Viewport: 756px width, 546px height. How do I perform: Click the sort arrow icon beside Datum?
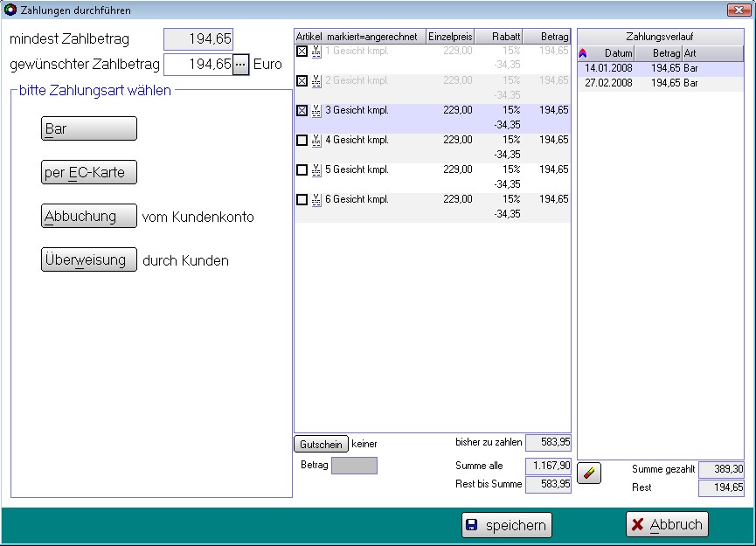pos(583,53)
